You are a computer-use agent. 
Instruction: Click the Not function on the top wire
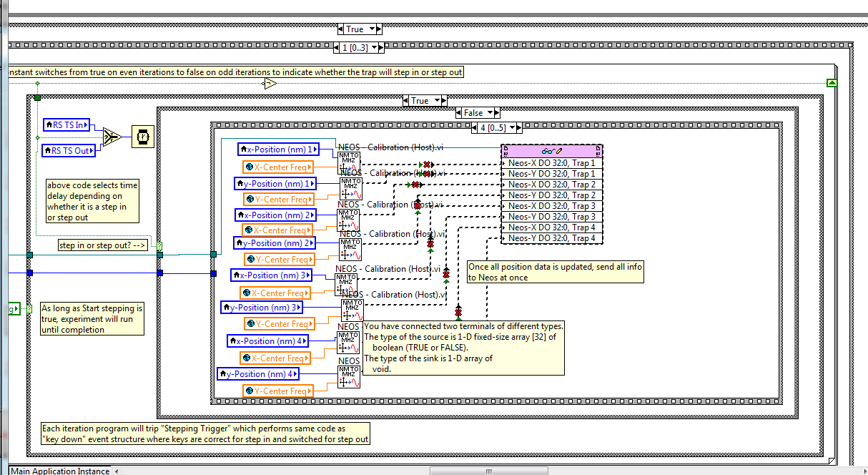pyautogui.click(x=270, y=84)
